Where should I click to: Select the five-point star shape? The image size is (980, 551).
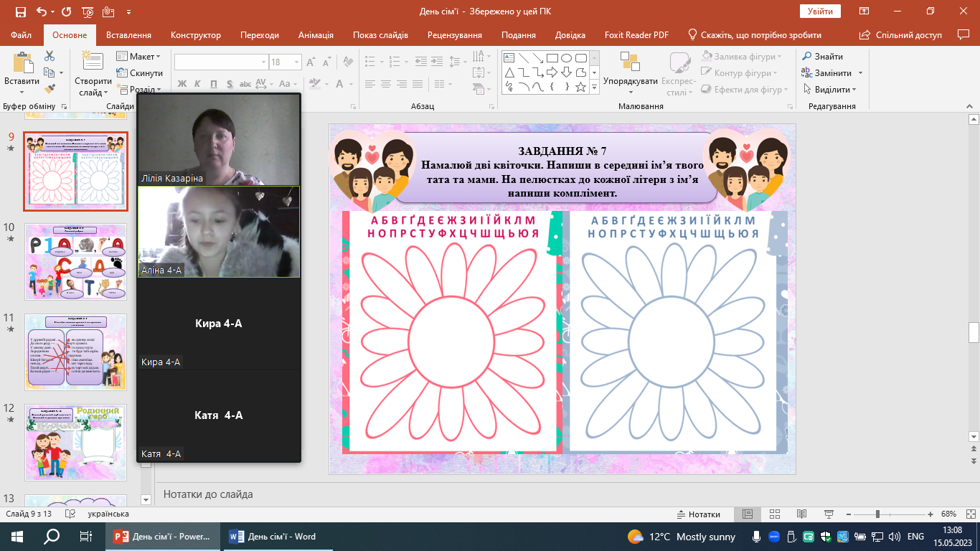coord(580,87)
